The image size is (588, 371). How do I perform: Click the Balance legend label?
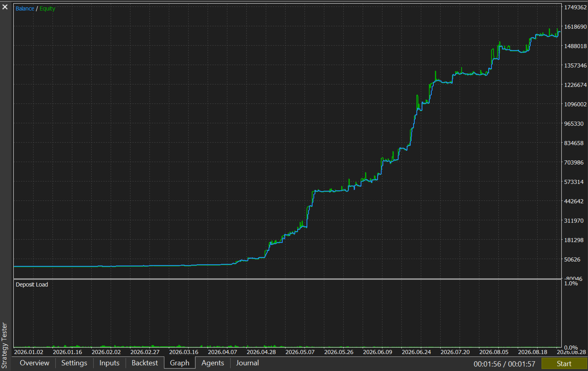coord(25,8)
